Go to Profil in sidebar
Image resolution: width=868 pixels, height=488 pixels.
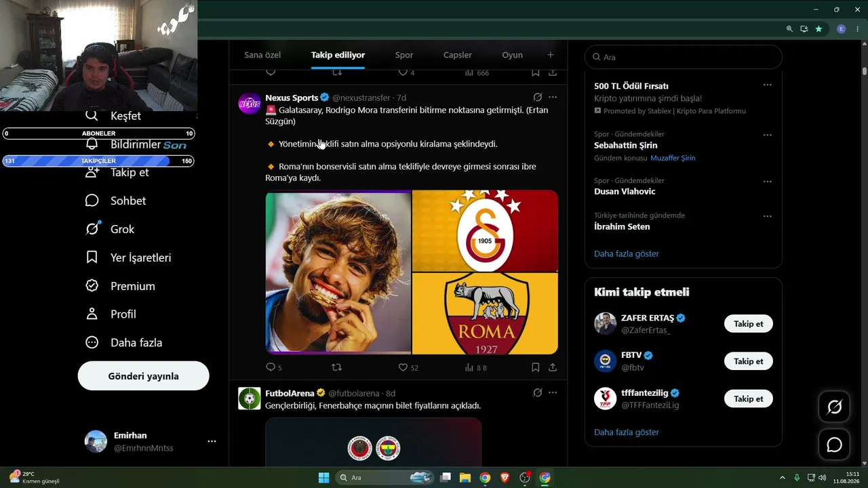point(111,314)
